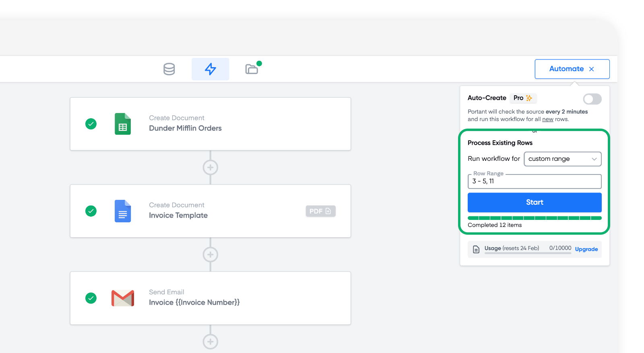This screenshot has height=353, width=644.
Task: Open the output folder icon with green dot
Action: click(x=252, y=69)
